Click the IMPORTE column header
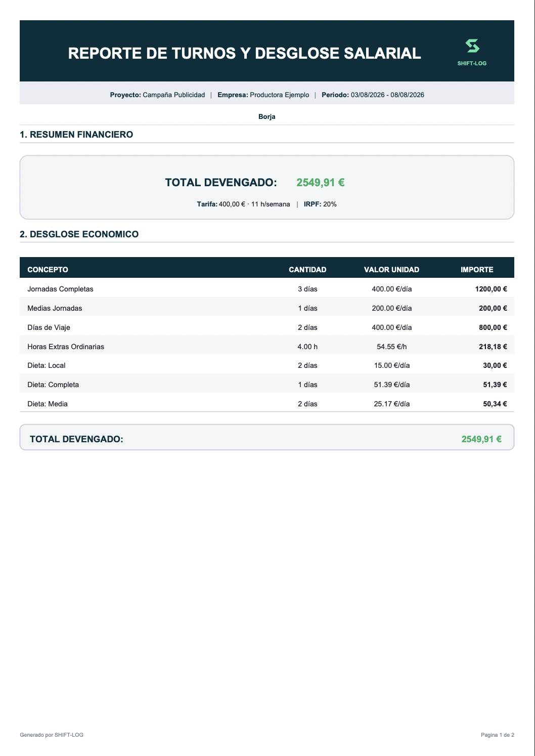Screen dimensions: 535x756 tap(477, 270)
